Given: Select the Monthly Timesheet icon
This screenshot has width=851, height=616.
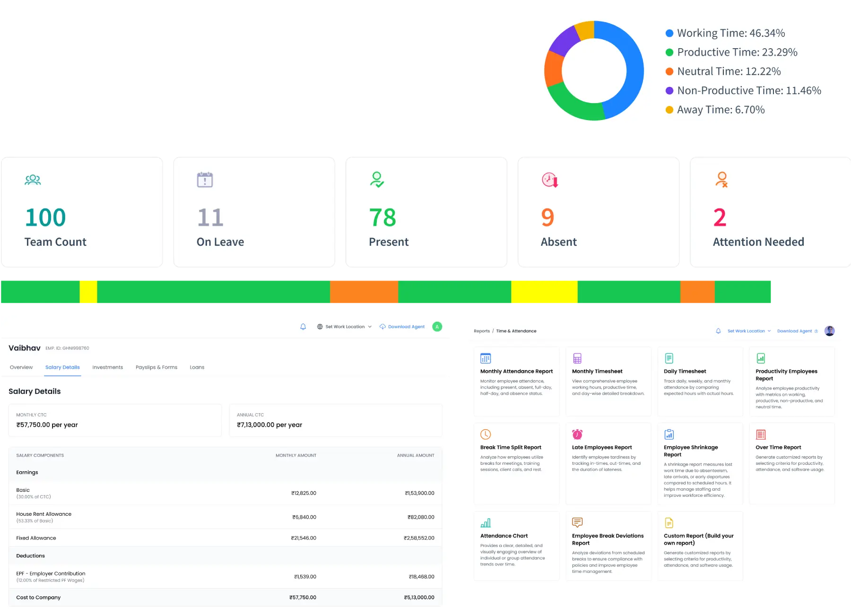Looking at the screenshot, I should point(578,358).
